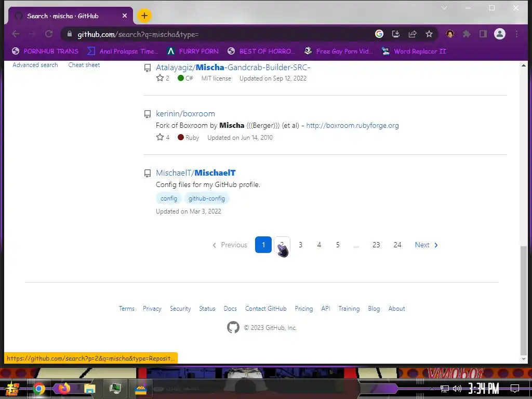Open the Chrome profile avatar menu
532x399 pixels.
point(499,34)
